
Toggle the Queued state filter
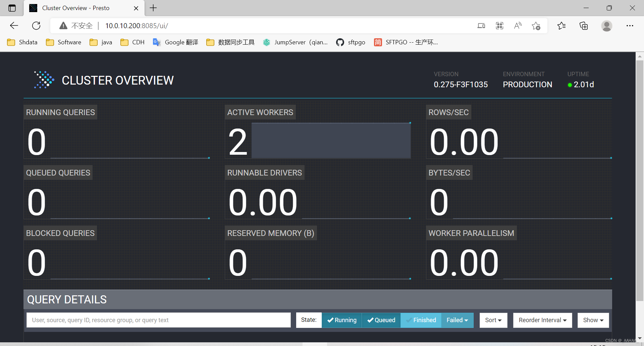click(381, 320)
